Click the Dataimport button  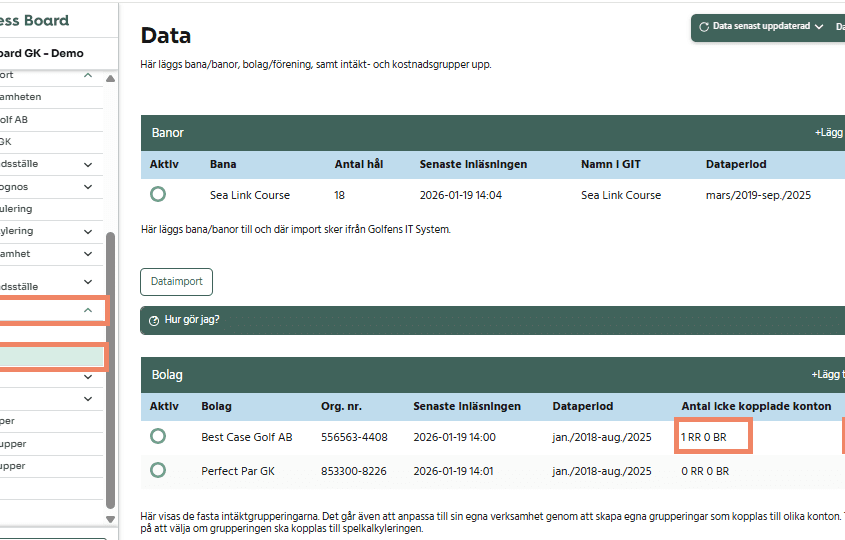pyautogui.click(x=176, y=282)
